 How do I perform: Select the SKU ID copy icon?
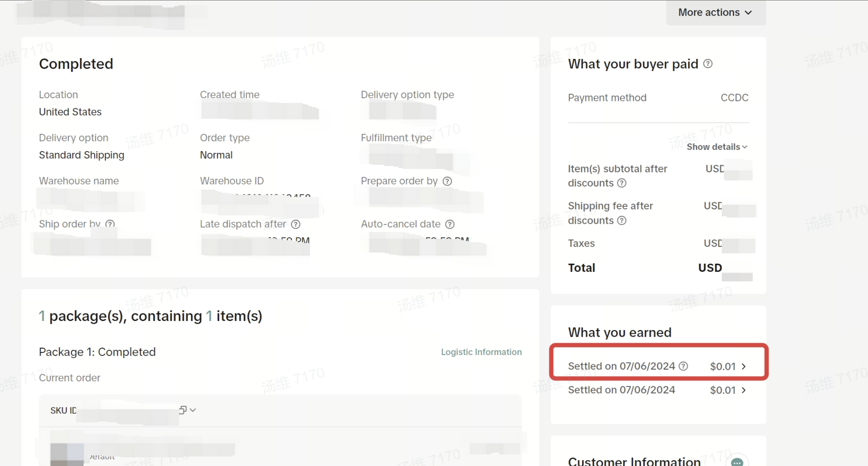(182, 410)
